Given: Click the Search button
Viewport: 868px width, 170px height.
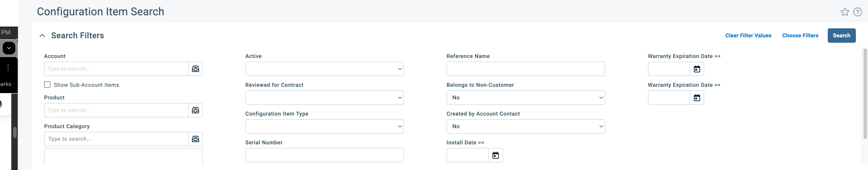Looking at the screenshot, I should 841,36.
